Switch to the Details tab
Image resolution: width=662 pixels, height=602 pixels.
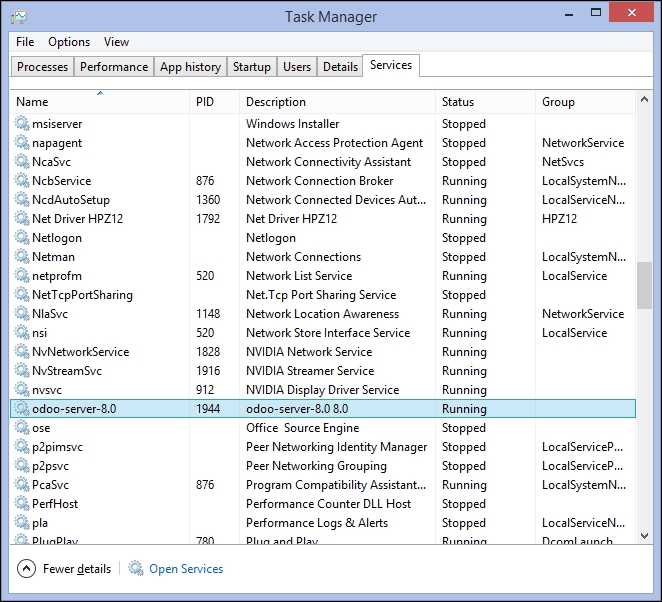tap(340, 67)
